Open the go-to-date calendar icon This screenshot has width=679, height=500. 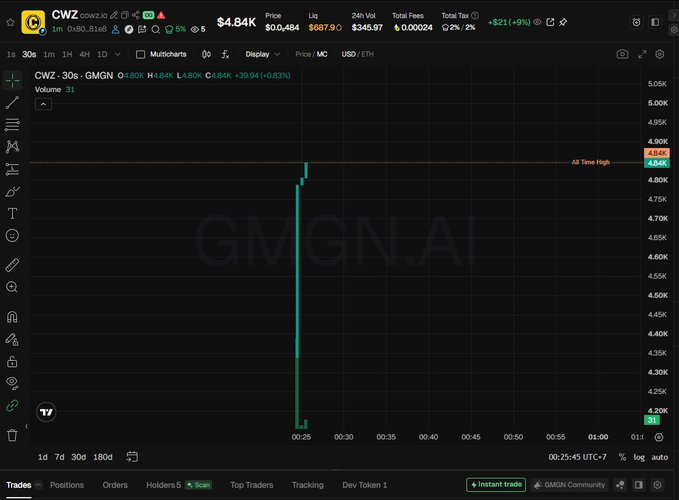132,457
